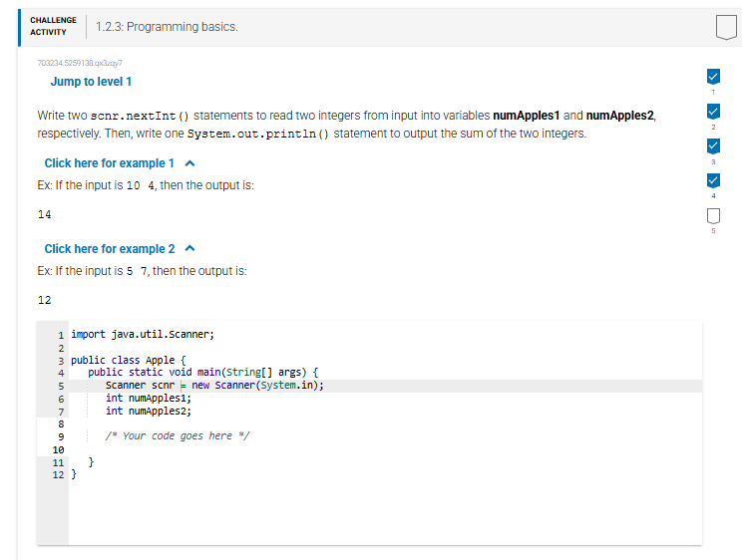Click the 'public static void main' line
Screen dimensions: 742x560
(203, 373)
